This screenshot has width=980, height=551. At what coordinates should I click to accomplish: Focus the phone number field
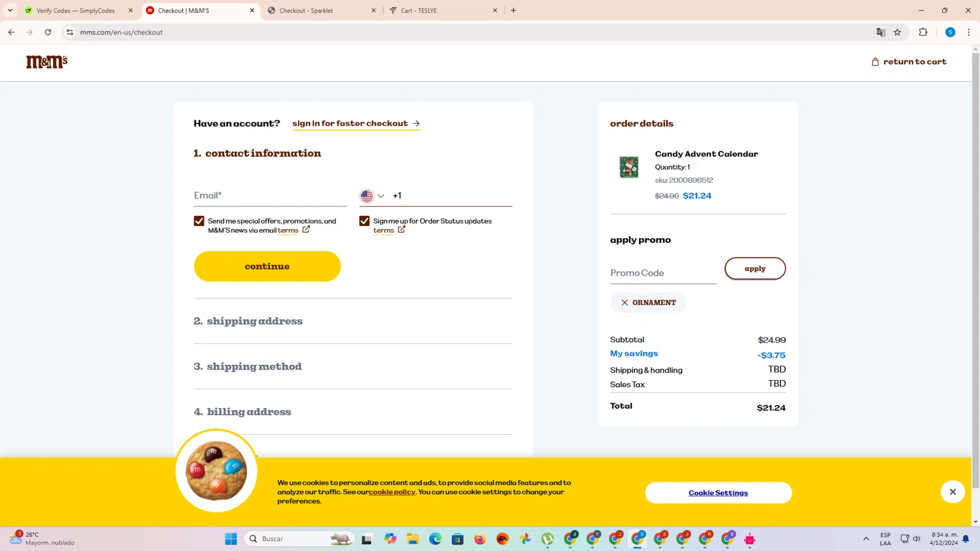pyautogui.click(x=451, y=196)
